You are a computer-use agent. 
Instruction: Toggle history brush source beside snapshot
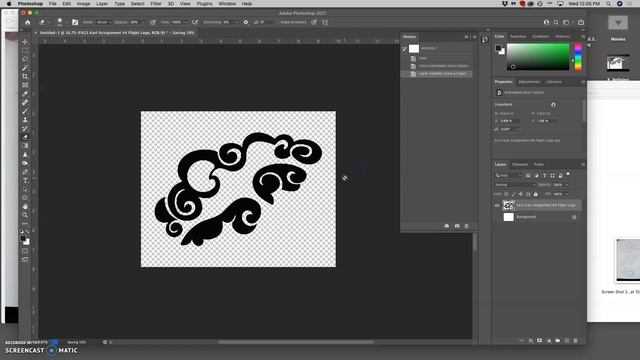[x=404, y=49]
